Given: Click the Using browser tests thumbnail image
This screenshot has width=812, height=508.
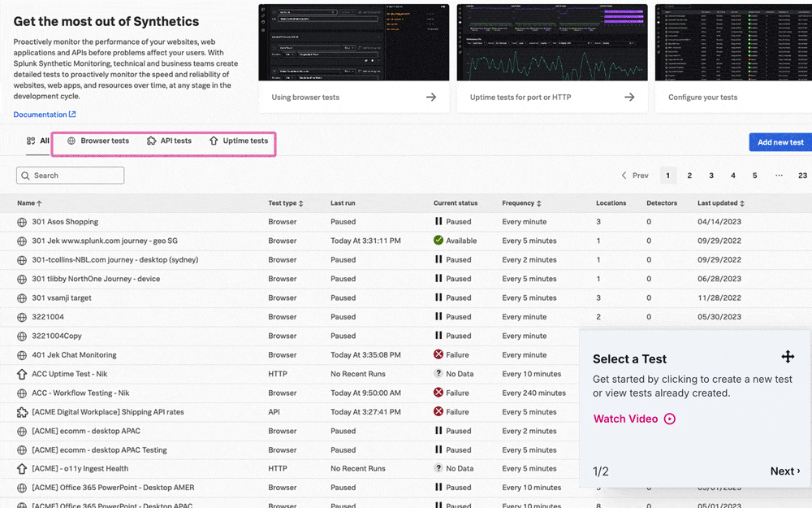Looking at the screenshot, I should [354, 42].
